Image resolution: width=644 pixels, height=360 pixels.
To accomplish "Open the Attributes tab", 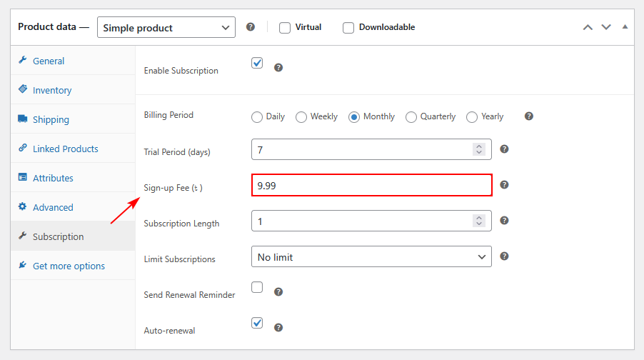I will [x=73, y=178].
